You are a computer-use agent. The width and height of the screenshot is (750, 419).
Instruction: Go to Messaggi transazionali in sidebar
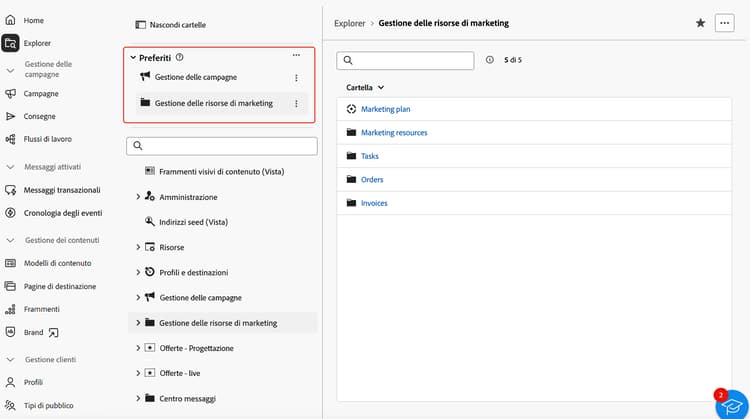(x=62, y=190)
